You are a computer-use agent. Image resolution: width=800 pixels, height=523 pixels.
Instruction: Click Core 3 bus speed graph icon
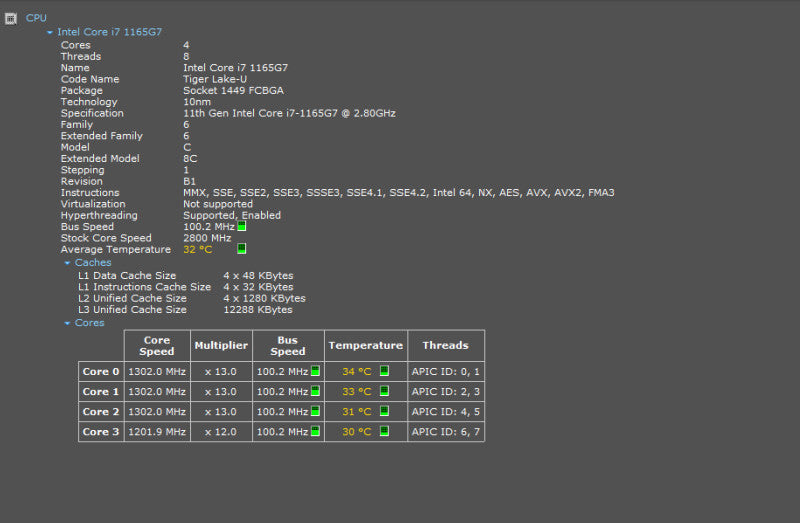coord(315,431)
